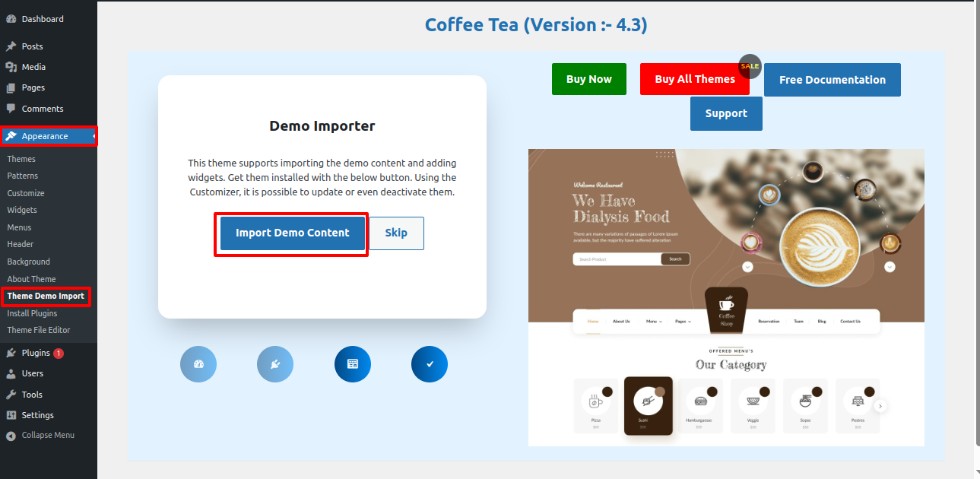This screenshot has width=980, height=479.
Task: Collapse the admin sidebar menu
Action: click(x=49, y=436)
